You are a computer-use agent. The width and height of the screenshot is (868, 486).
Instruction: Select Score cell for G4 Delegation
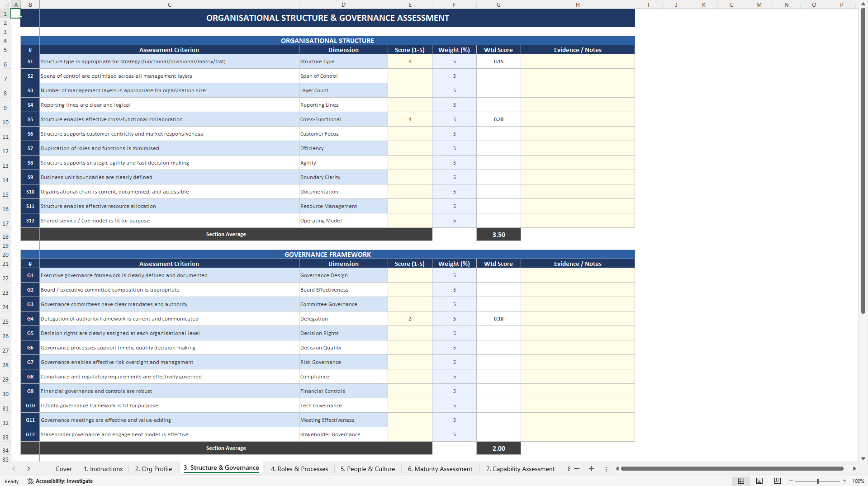coord(410,319)
